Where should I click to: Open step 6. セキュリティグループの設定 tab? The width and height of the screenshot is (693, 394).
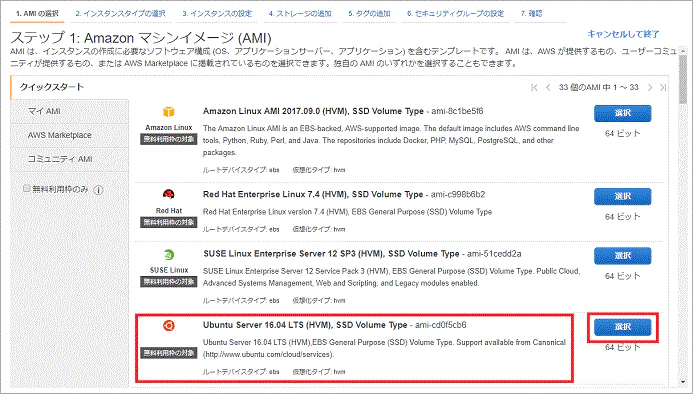point(455,14)
